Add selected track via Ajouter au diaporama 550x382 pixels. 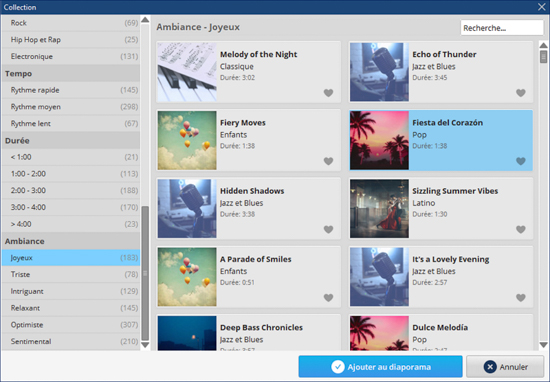[381, 367]
